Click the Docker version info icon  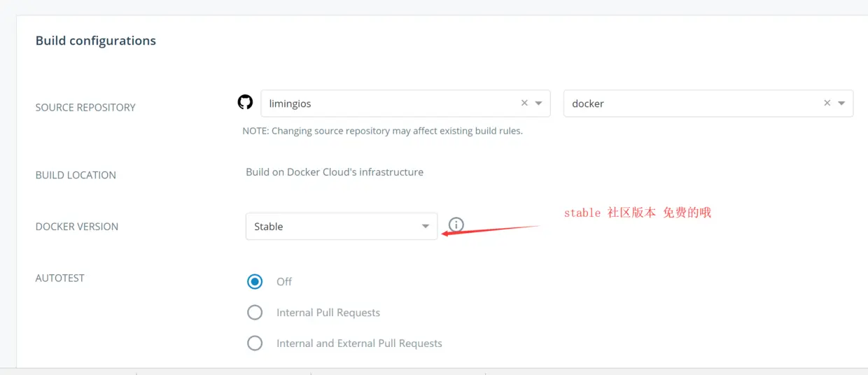456,225
